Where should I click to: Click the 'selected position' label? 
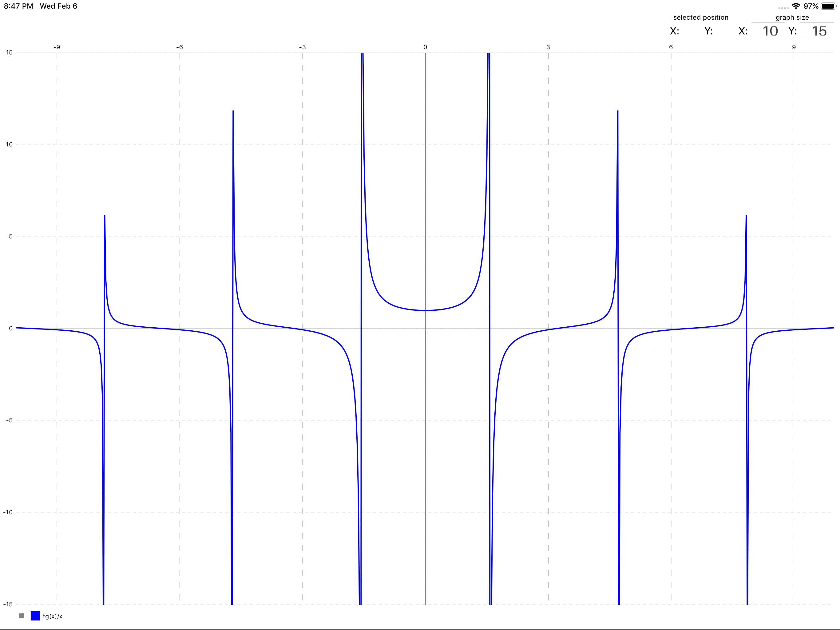[x=701, y=18]
